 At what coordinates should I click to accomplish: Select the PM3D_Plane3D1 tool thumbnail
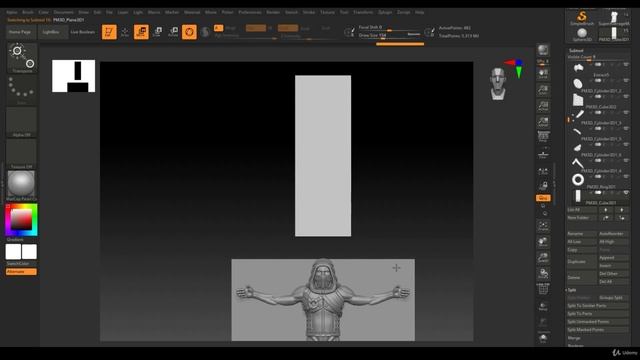pos(613,34)
